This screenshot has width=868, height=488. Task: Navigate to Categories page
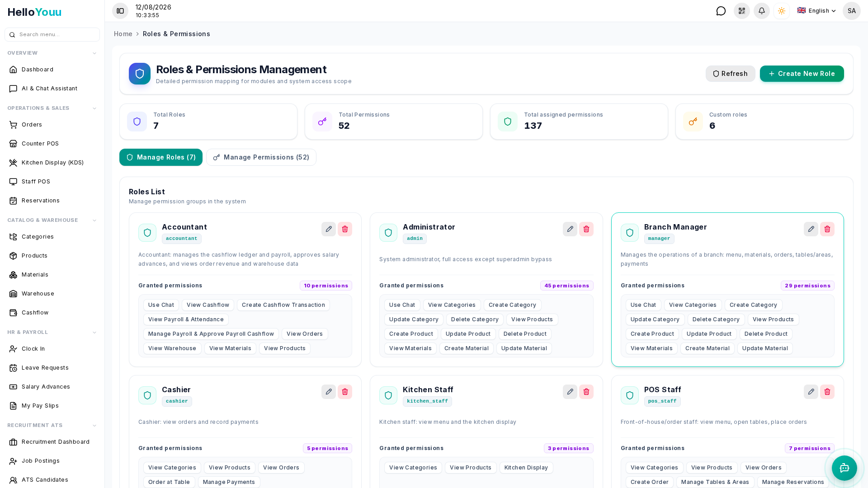coord(52,237)
